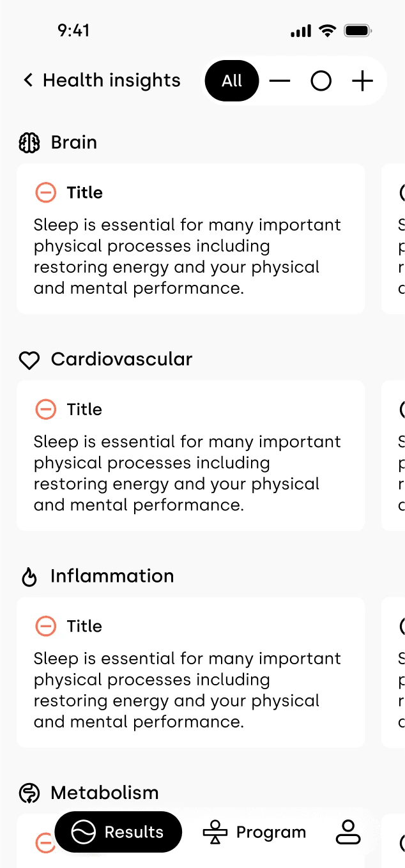Select the All filter pill
Image resolution: width=405 pixels, height=868 pixels.
(x=232, y=81)
